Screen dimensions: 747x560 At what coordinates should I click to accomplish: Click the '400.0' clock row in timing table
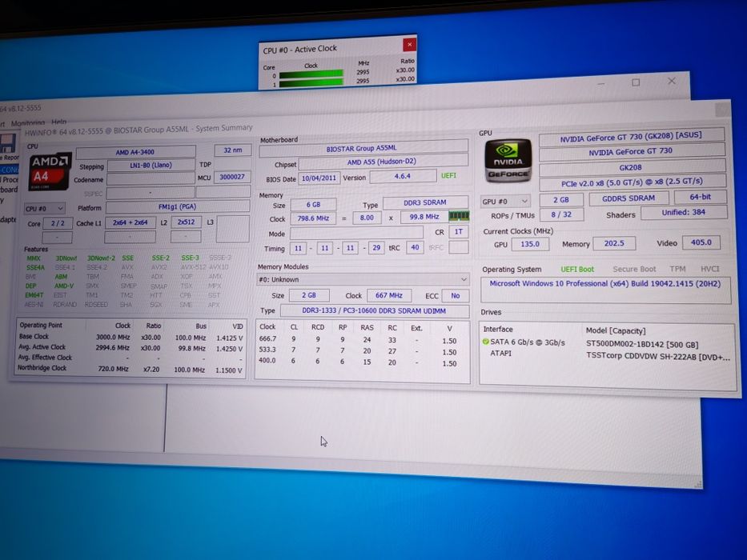click(358, 362)
